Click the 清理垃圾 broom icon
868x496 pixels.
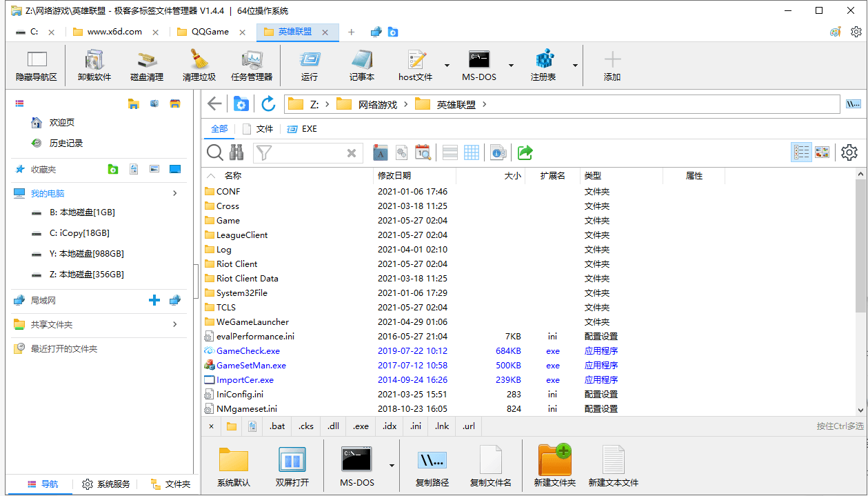pos(199,66)
